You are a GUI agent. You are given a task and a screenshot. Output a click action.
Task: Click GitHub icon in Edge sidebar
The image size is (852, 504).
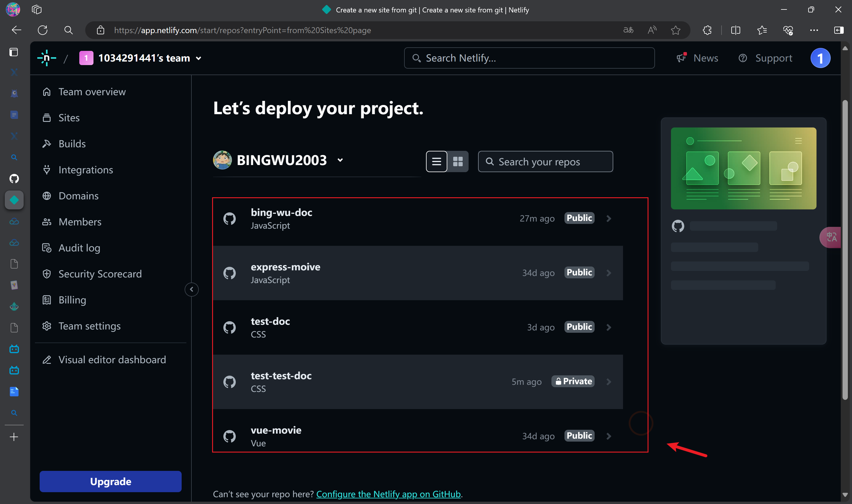[14, 178]
